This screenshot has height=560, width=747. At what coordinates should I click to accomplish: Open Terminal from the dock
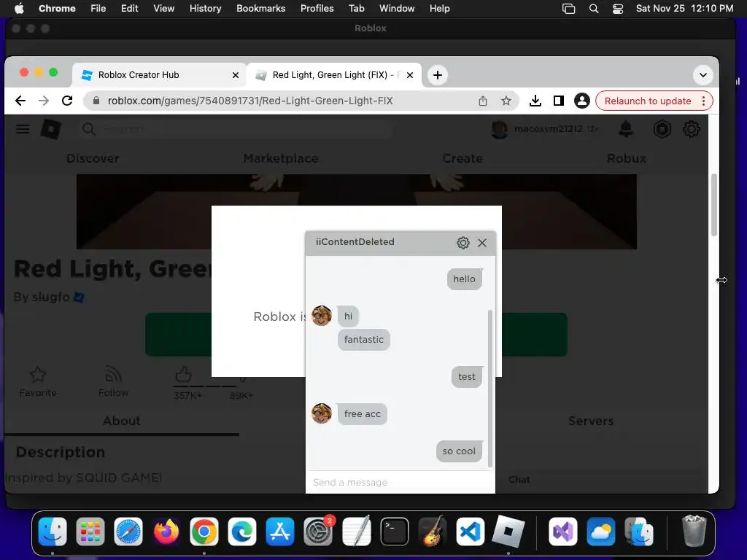point(395,532)
